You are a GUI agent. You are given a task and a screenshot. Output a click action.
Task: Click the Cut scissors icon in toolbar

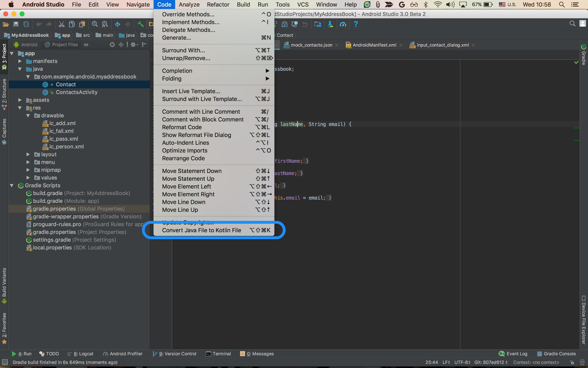pos(61,24)
